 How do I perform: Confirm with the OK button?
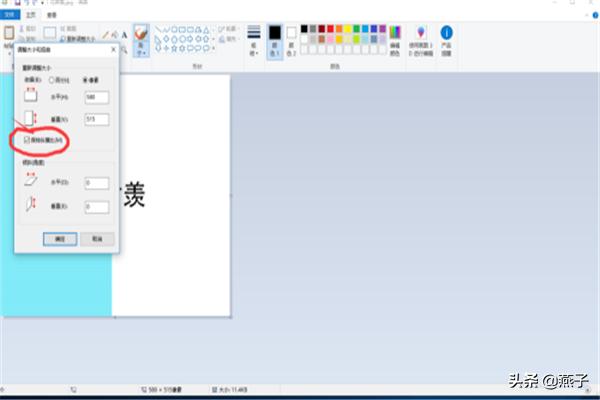tap(60, 239)
